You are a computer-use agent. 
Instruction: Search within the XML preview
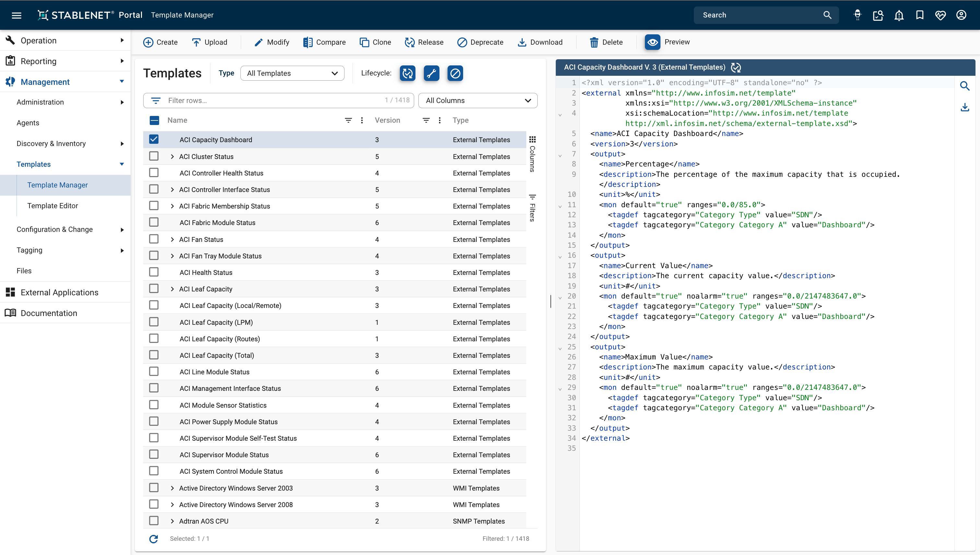(964, 86)
